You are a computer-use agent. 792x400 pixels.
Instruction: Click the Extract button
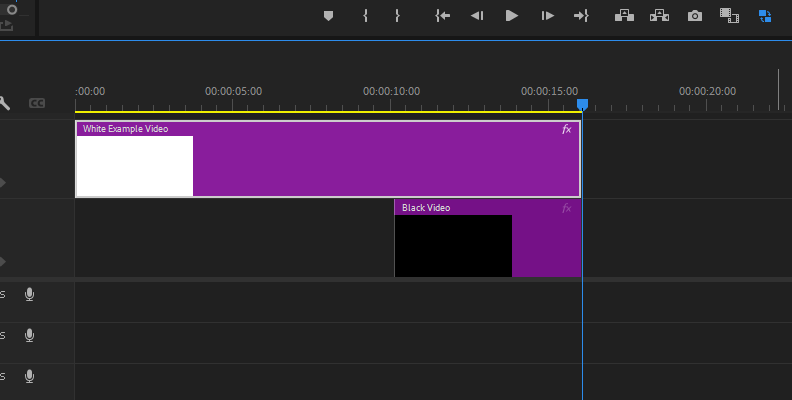coord(659,16)
